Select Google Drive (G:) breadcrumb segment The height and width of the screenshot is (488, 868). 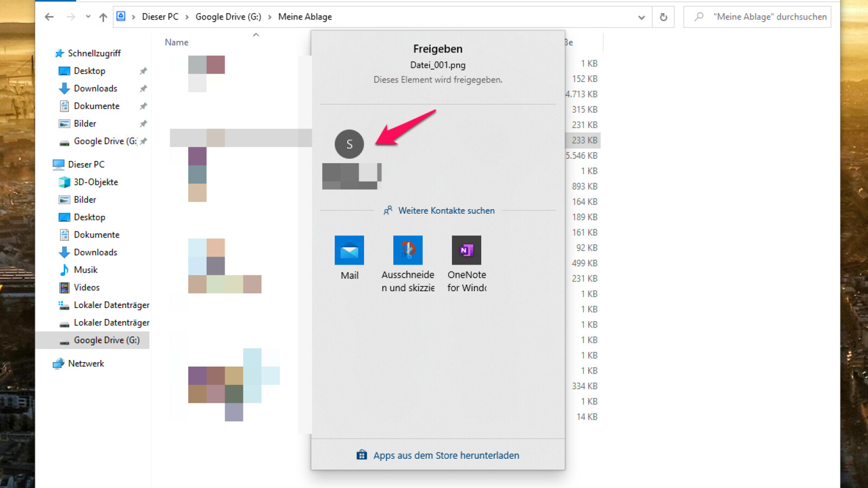point(228,17)
